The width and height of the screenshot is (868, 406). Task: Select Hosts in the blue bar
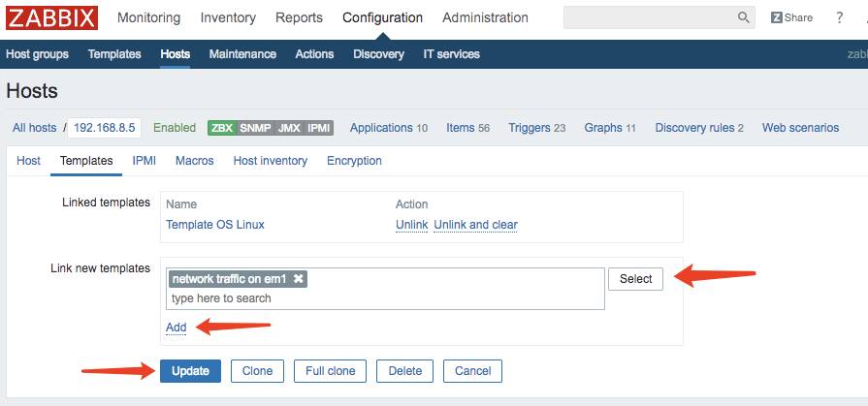(x=175, y=54)
